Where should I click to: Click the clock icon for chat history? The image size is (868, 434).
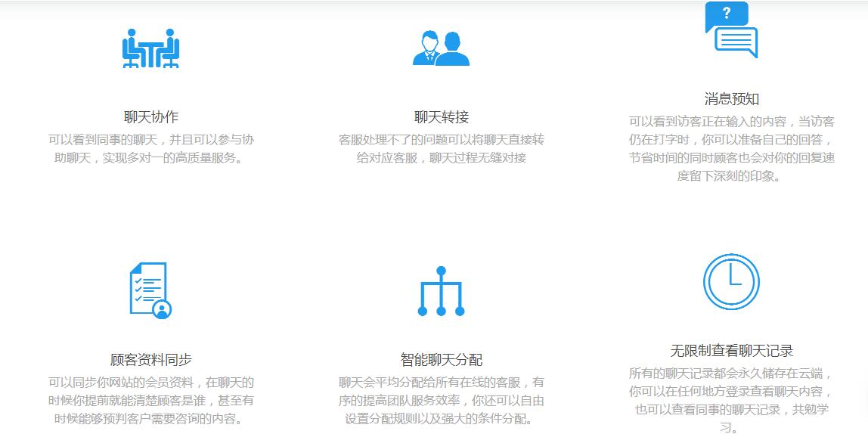tap(731, 282)
